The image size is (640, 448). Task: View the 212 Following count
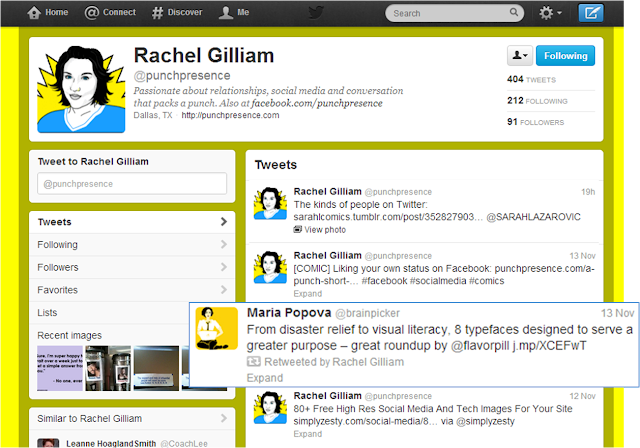tap(537, 101)
